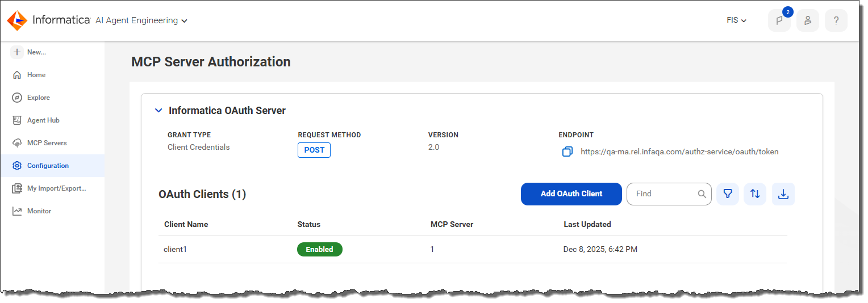Open the sort arrows icon
Viewport: 868px width, 303px height.
pyautogui.click(x=755, y=193)
